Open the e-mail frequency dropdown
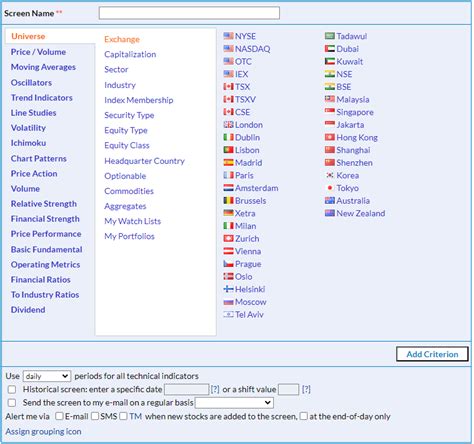The height and width of the screenshot is (444, 474). [x=234, y=403]
